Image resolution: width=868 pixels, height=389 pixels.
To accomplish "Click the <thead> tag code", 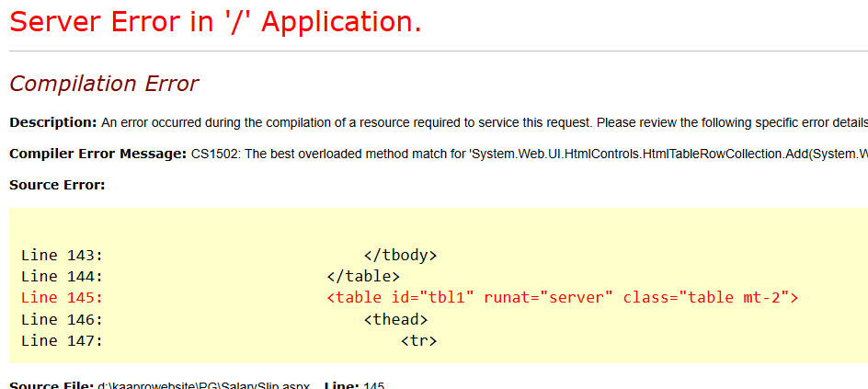I will click(x=395, y=320).
